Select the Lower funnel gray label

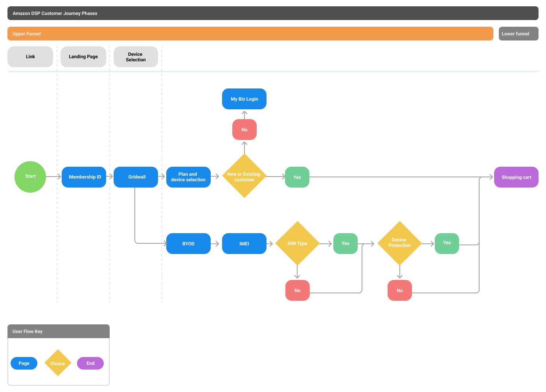pos(518,34)
